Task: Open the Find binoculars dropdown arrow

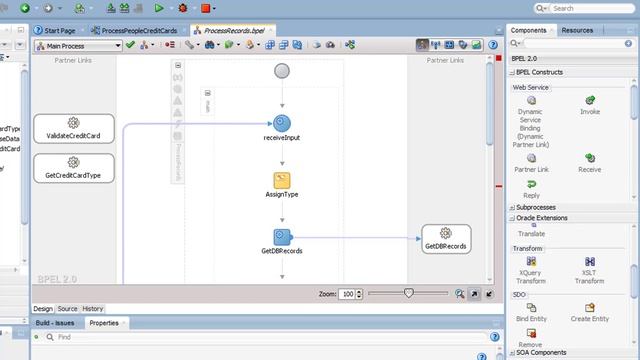Action: [x=218, y=45]
